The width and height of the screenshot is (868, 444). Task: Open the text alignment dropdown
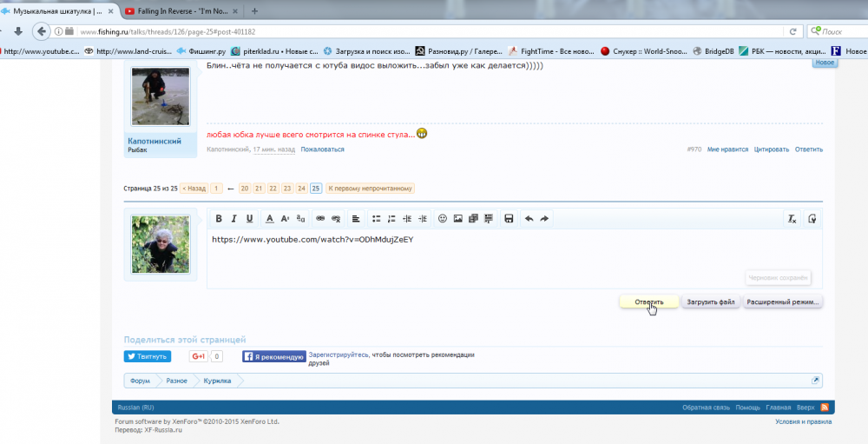(357, 218)
